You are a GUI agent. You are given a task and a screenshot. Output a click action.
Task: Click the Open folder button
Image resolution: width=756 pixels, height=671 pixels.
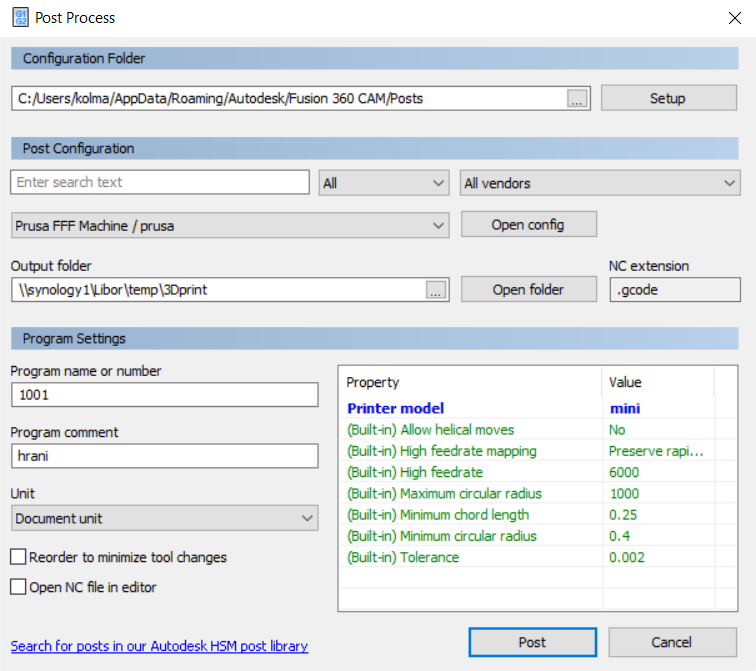click(528, 289)
